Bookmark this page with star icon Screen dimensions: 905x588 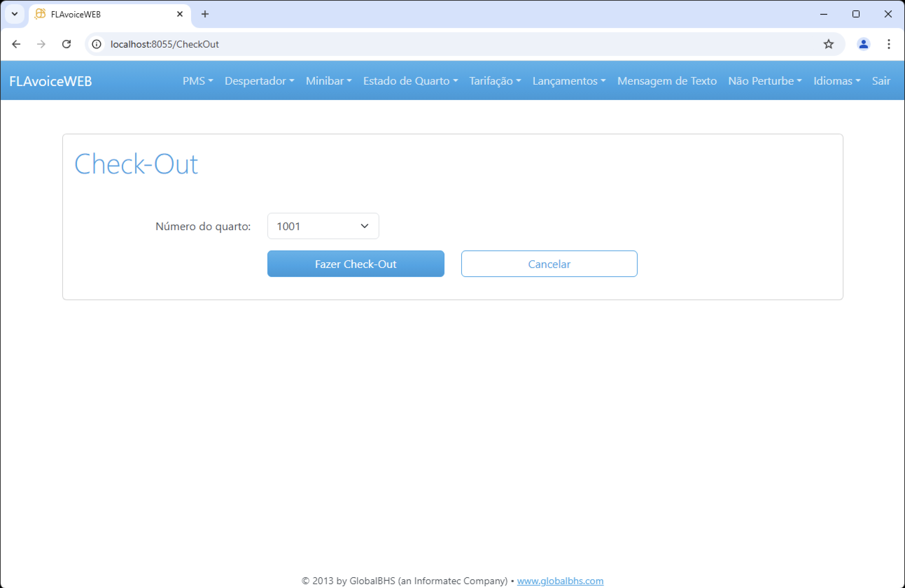pyautogui.click(x=828, y=44)
